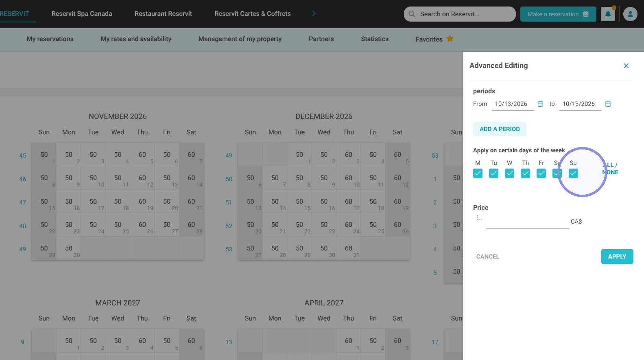This screenshot has height=360, width=644.
Task: Open My rates and availability menu
Action: pos(136,39)
